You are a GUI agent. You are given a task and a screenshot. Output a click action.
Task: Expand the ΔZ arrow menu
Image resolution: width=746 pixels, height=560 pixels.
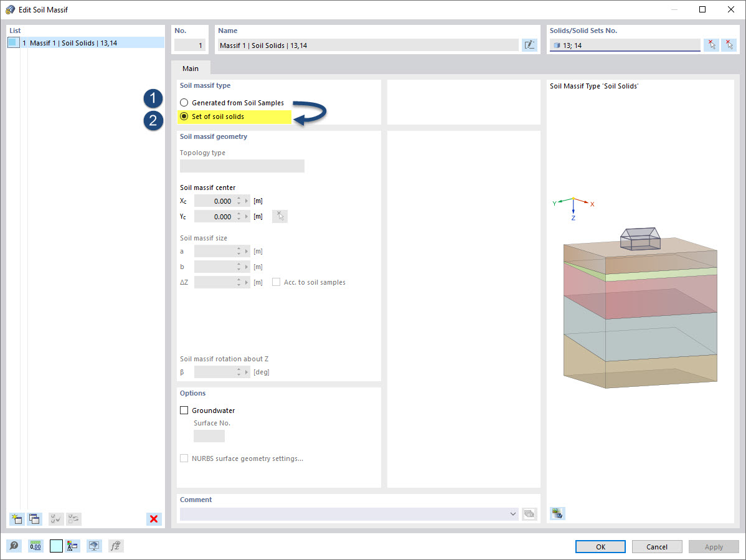click(247, 283)
